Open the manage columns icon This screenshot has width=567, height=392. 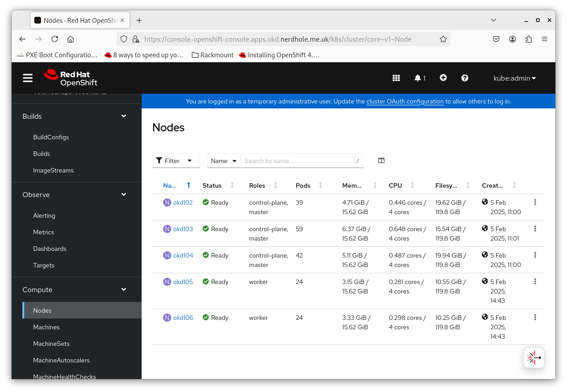381,160
